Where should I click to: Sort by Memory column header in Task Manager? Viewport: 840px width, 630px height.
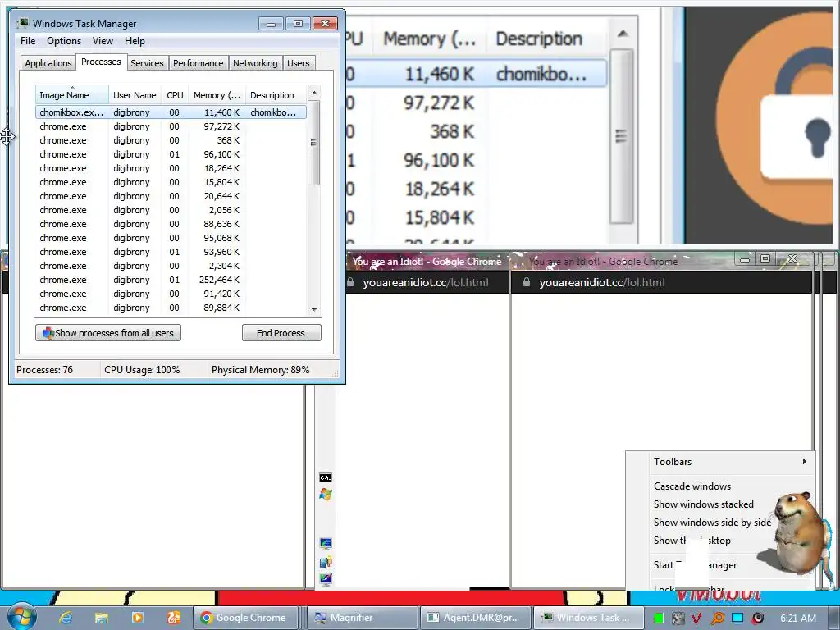[217, 95]
